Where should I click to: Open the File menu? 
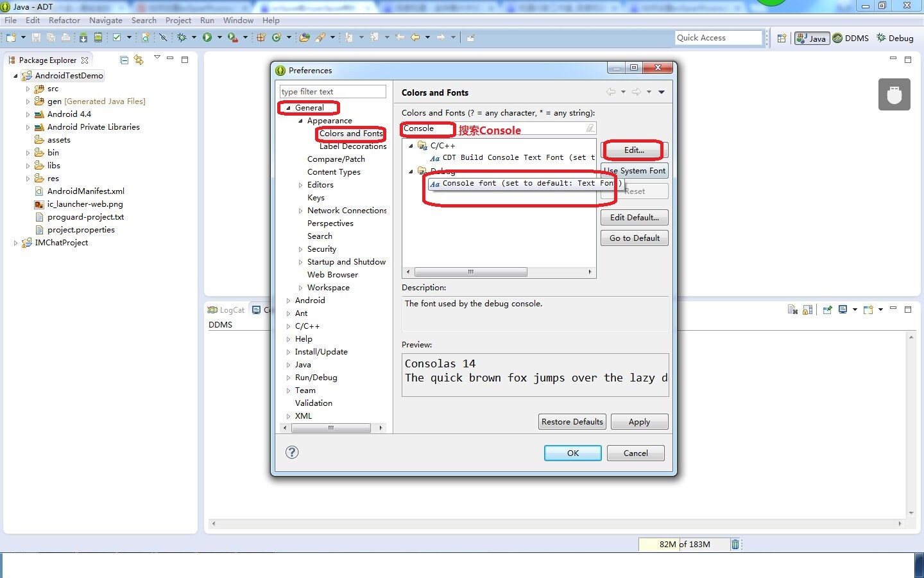point(11,20)
